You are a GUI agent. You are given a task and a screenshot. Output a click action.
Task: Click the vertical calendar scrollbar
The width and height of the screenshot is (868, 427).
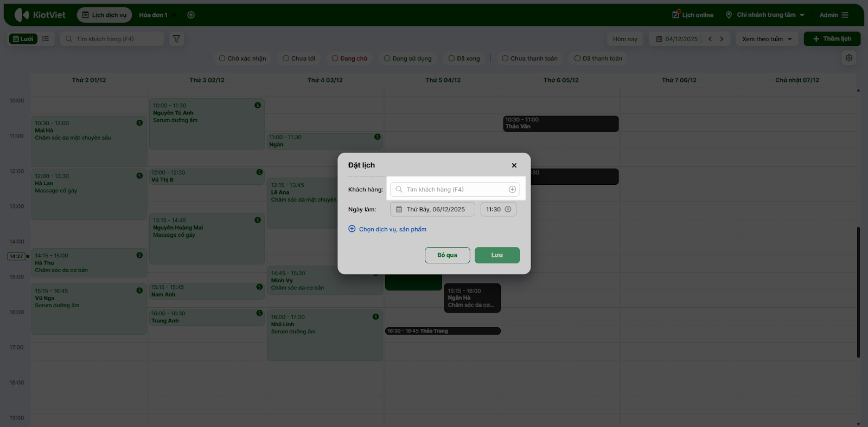[x=858, y=293]
